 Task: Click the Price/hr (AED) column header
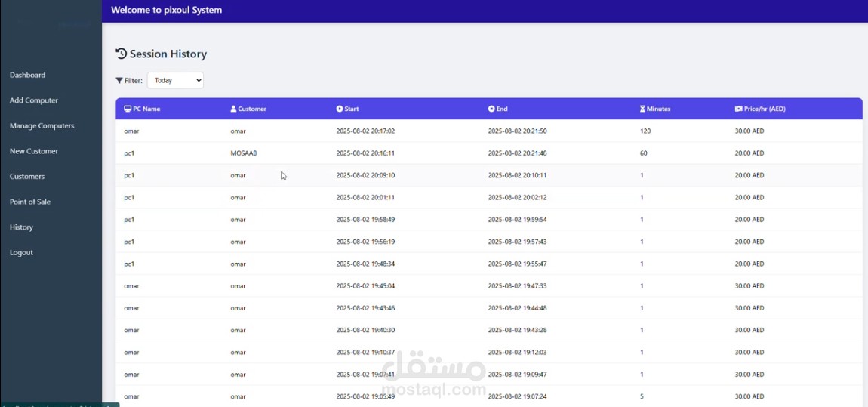(x=760, y=109)
